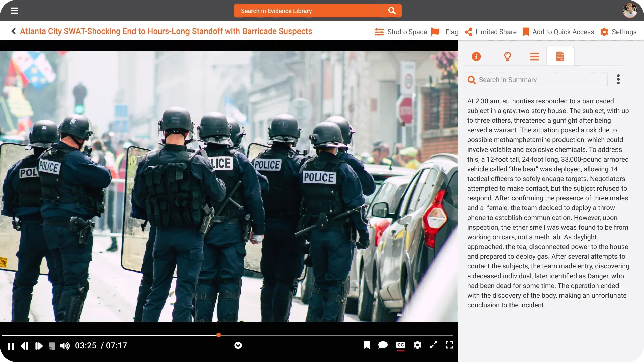Image resolution: width=644 pixels, height=362 pixels.
Task: Switch to the lightbulb insights tab
Action: click(x=507, y=56)
